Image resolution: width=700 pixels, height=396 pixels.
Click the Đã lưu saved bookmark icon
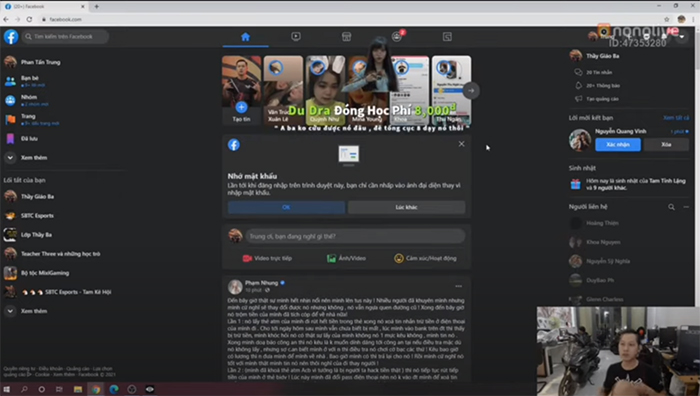10,139
